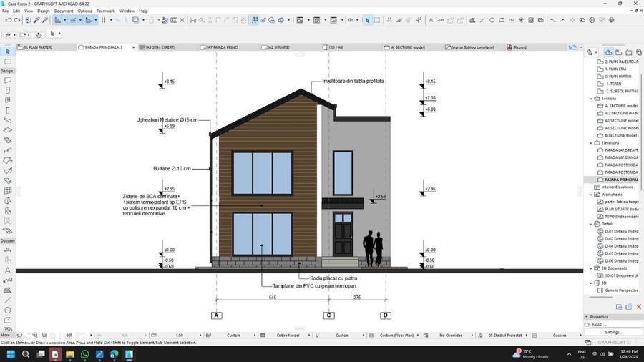The image size is (644, 362).
Task: Select the Curtain Wall tool in toolbox
Action: tap(7, 191)
